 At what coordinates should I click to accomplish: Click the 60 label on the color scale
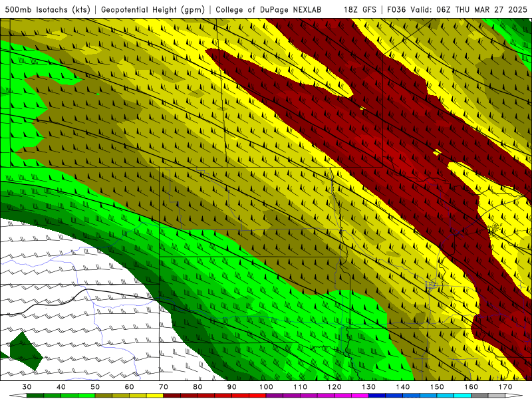129,387
